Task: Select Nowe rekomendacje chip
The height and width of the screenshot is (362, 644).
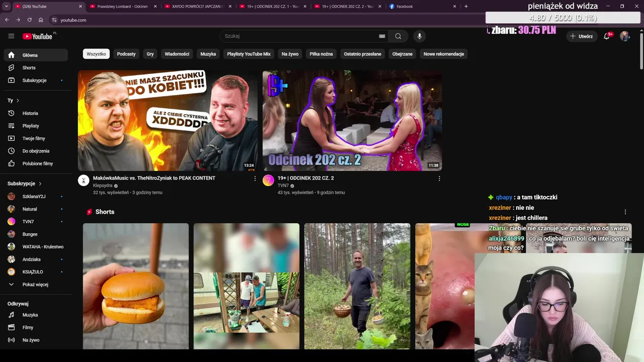Action: [x=444, y=54]
